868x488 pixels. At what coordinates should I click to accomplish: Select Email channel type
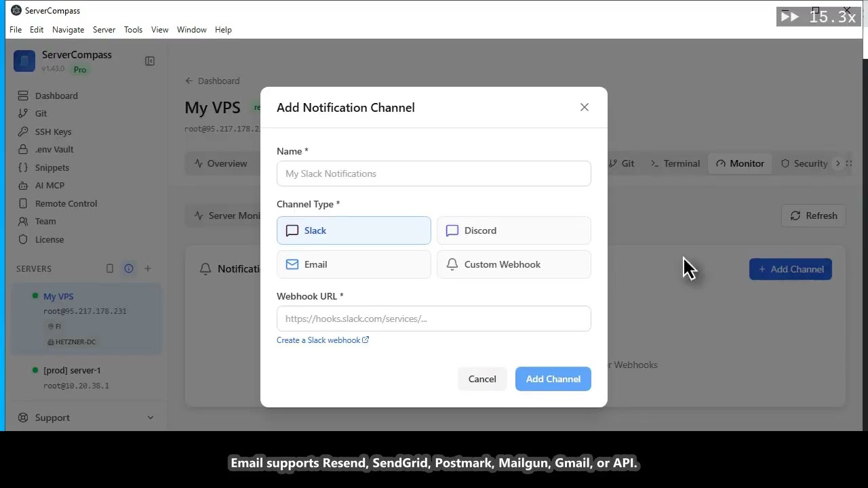[x=354, y=264]
